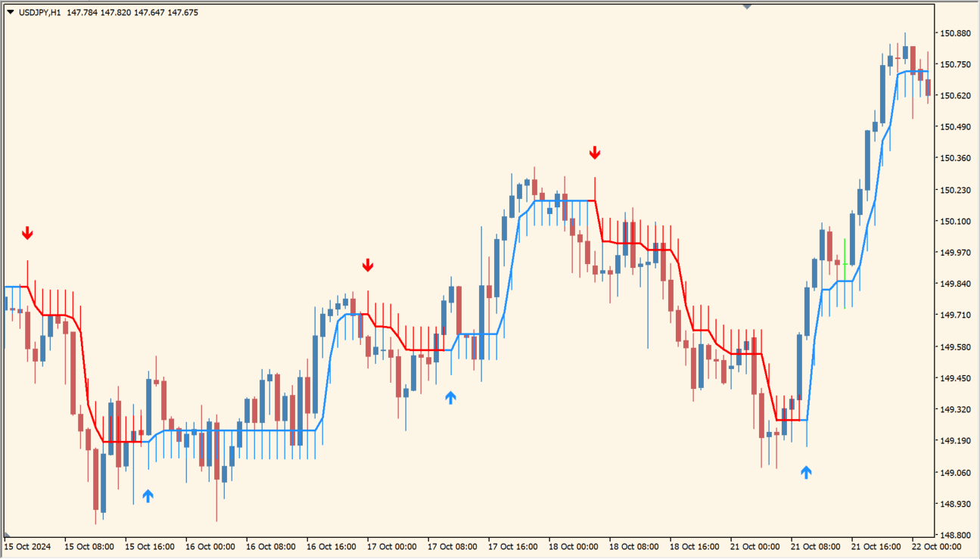This screenshot has width=980, height=559.
Task: Click the 149.320 price scale label
Action: [955, 410]
